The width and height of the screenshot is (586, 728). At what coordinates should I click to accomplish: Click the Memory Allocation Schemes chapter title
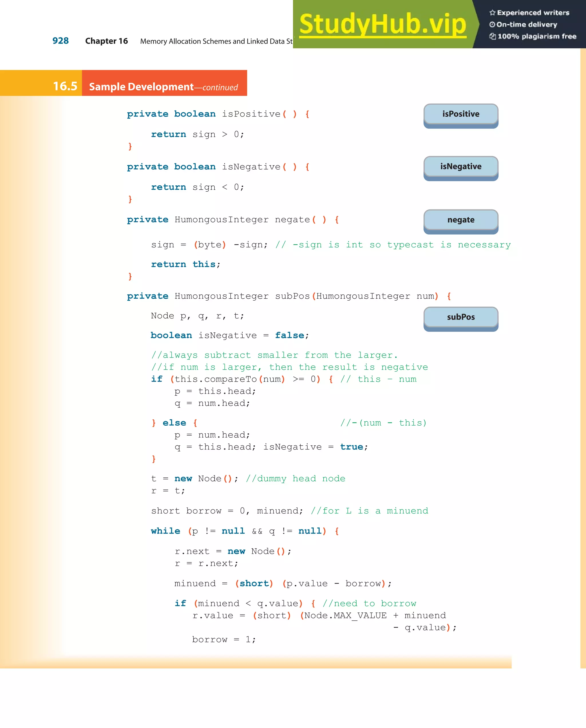(x=216, y=41)
